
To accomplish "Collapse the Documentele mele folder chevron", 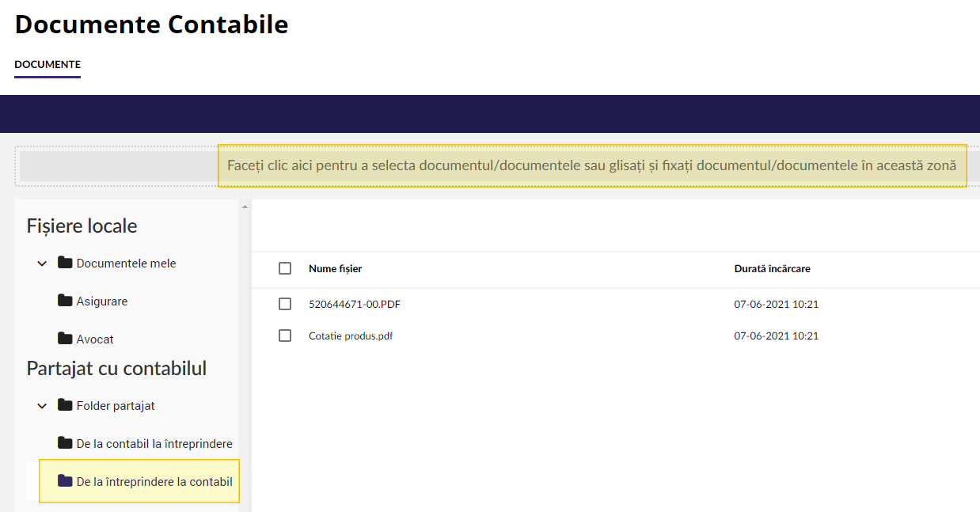I will coord(42,264).
